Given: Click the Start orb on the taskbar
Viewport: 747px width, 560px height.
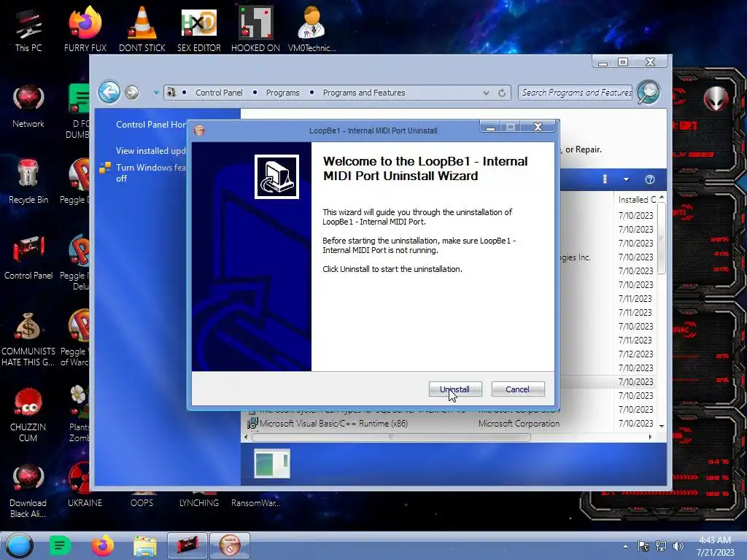Looking at the screenshot, I should (x=20, y=545).
